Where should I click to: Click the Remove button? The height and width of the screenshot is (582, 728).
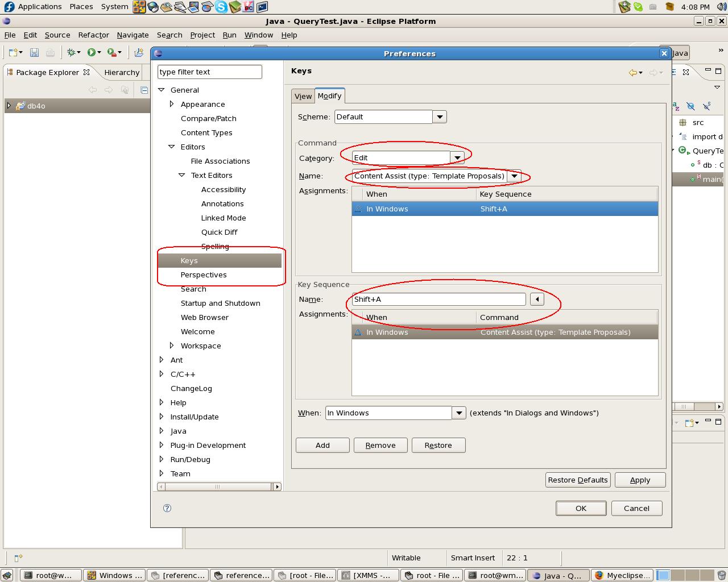(380, 445)
